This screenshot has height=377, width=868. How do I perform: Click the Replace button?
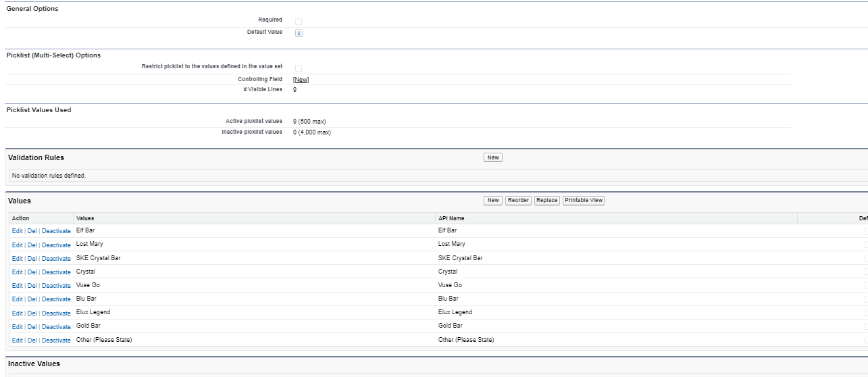pos(547,200)
